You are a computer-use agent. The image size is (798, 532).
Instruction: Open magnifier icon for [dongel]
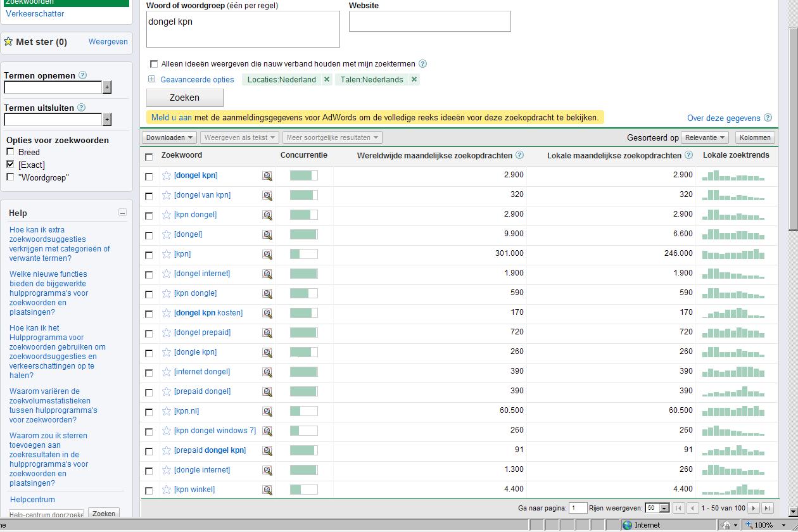coord(267,235)
